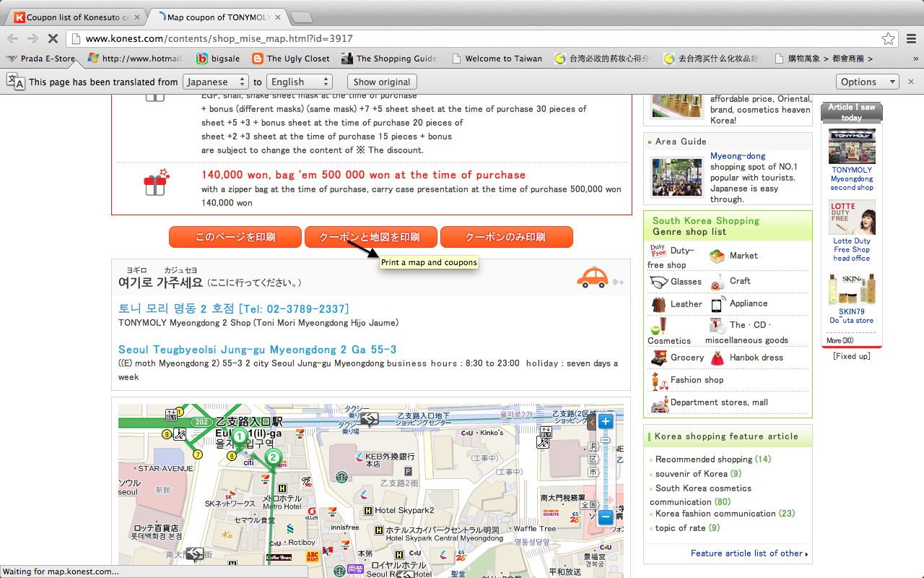
Task: Click the Leather jacket icon
Action: (658, 304)
